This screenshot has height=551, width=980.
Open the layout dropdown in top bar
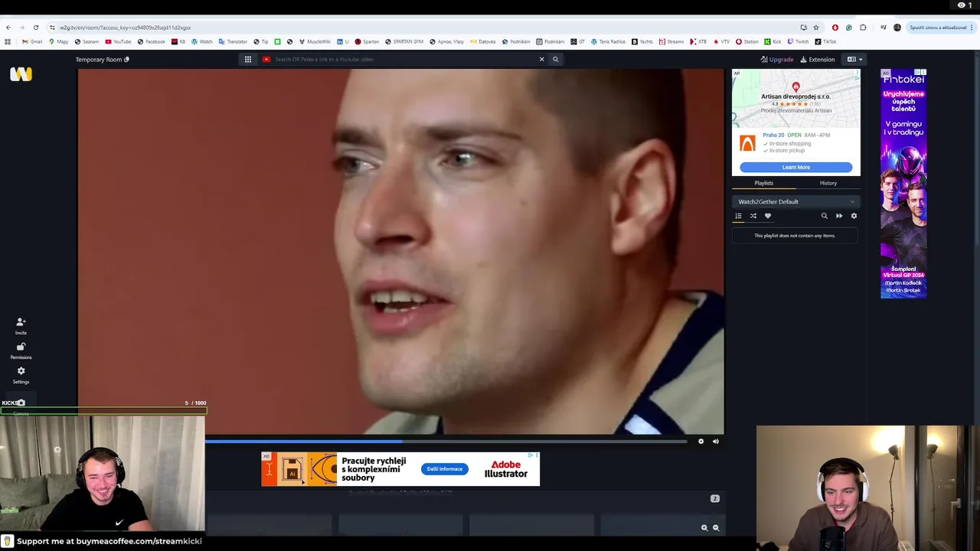[854, 59]
